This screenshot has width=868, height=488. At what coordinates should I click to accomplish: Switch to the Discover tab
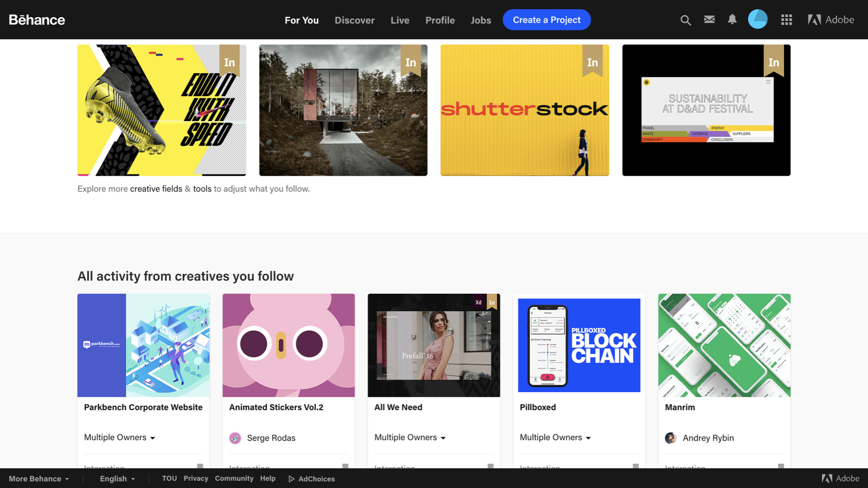click(x=354, y=20)
